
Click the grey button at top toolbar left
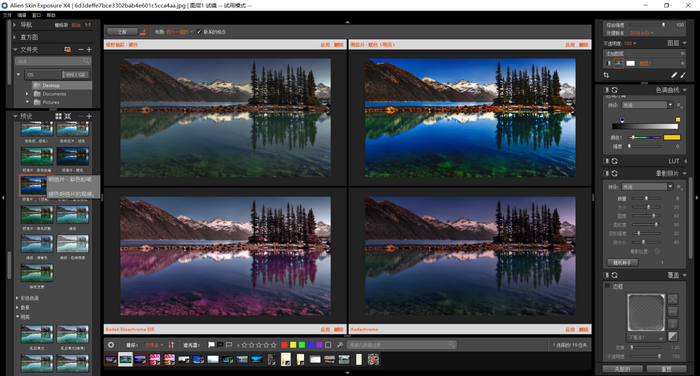click(x=122, y=32)
